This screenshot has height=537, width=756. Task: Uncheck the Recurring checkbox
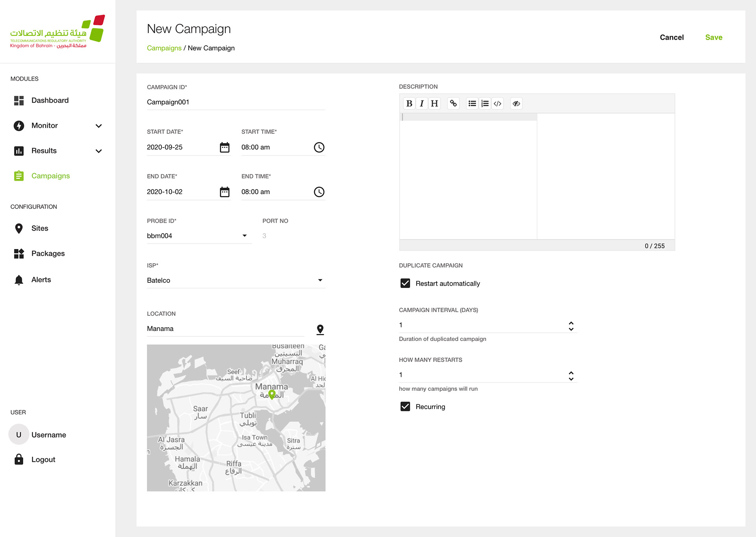pyautogui.click(x=405, y=406)
